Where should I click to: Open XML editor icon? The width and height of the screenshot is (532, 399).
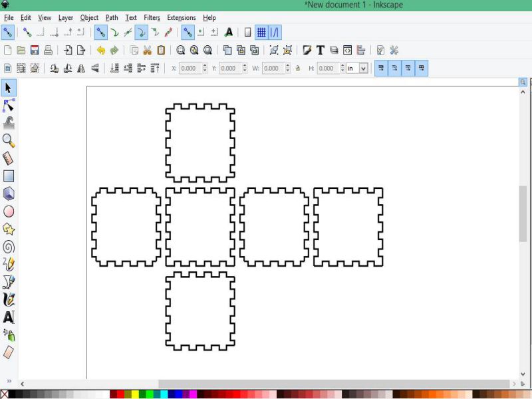coord(347,51)
